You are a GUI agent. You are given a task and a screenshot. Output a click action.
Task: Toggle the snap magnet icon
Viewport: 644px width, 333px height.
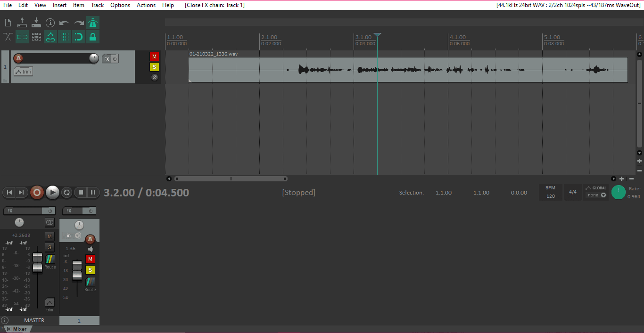click(x=79, y=37)
